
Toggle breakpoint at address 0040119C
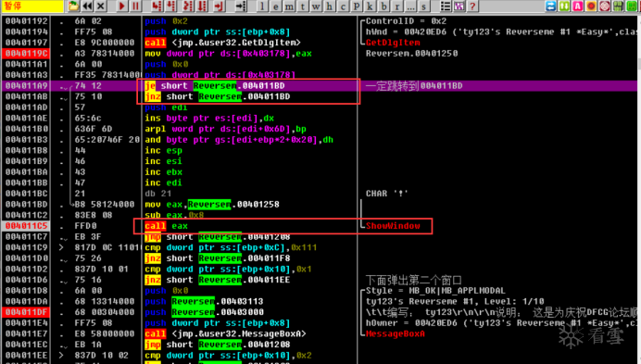tap(27, 53)
